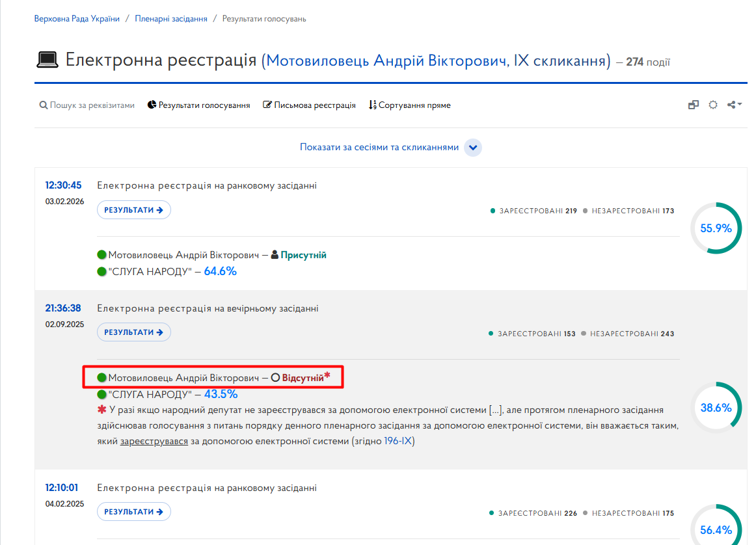Click 'Присутній' status for 03.02.2026
This screenshot has width=756, height=545.
click(304, 255)
